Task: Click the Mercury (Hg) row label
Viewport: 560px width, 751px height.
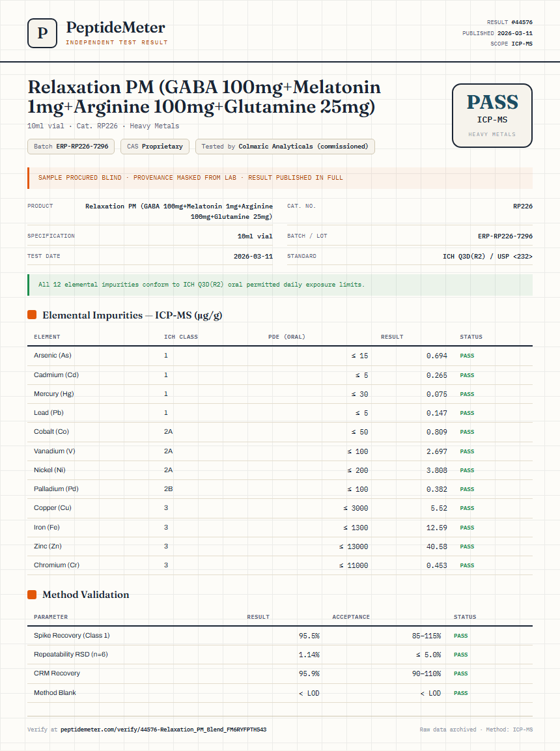Action: click(x=53, y=393)
